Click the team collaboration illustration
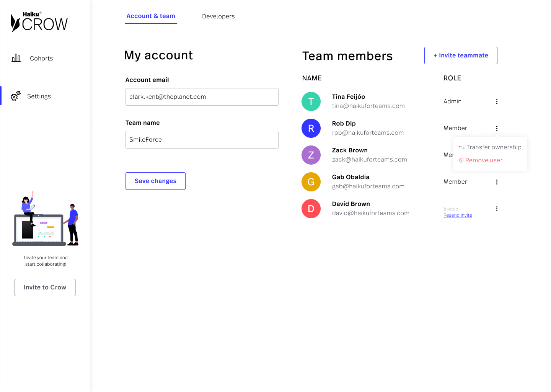 (x=46, y=219)
